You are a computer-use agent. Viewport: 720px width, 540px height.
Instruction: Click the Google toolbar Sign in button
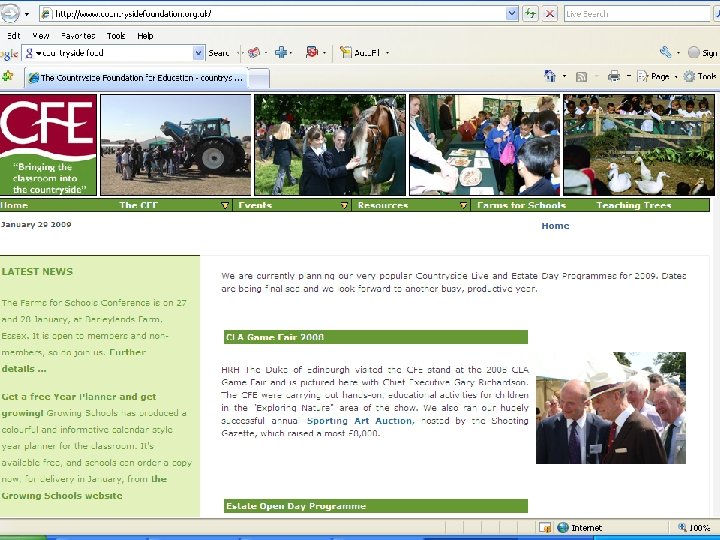[x=703, y=53]
